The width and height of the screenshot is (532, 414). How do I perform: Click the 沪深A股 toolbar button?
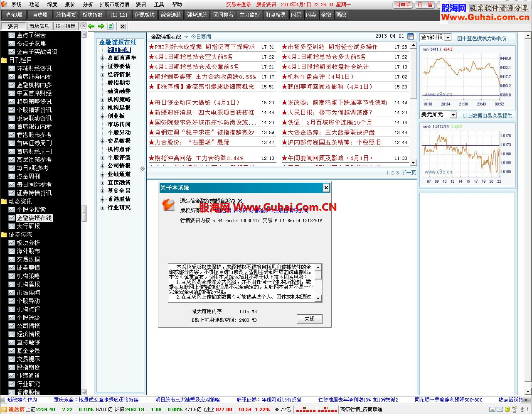14,15
